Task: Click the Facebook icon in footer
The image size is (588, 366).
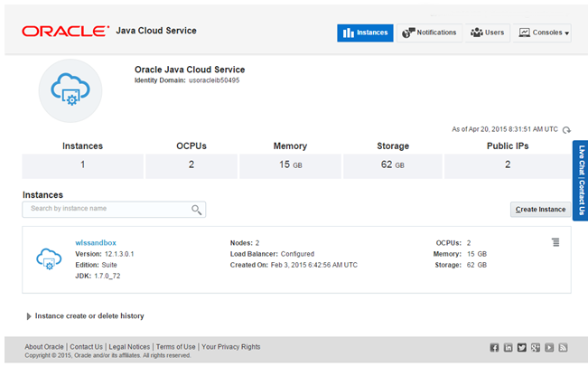Action: 495,348
